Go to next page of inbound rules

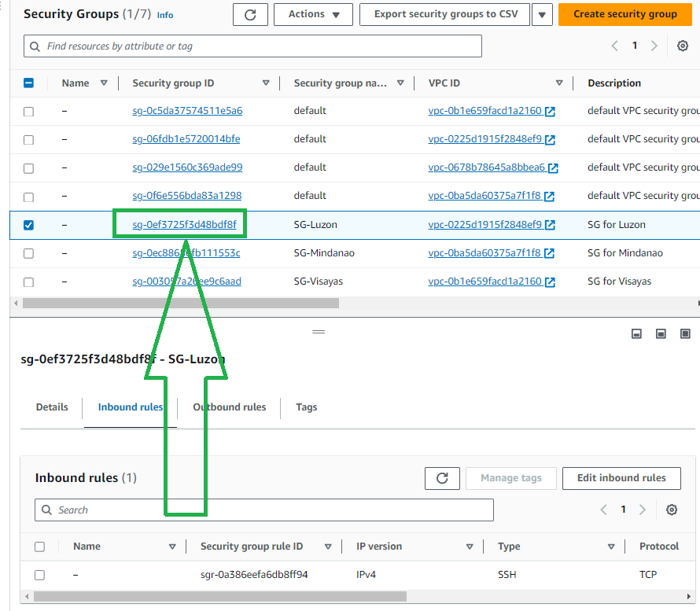pyautogui.click(x=643, y=510)
